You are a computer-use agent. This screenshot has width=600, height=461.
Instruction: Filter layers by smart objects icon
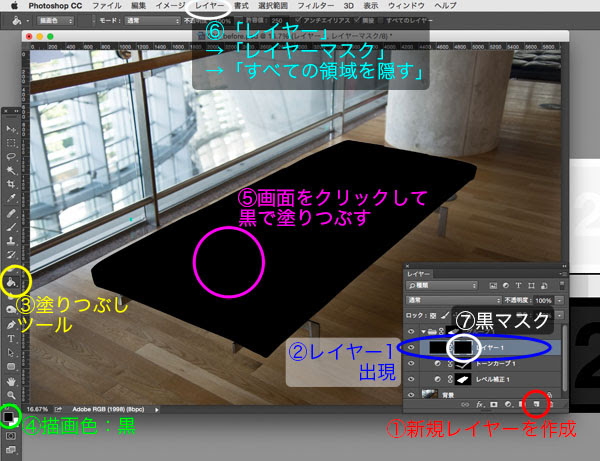(544, 285)
